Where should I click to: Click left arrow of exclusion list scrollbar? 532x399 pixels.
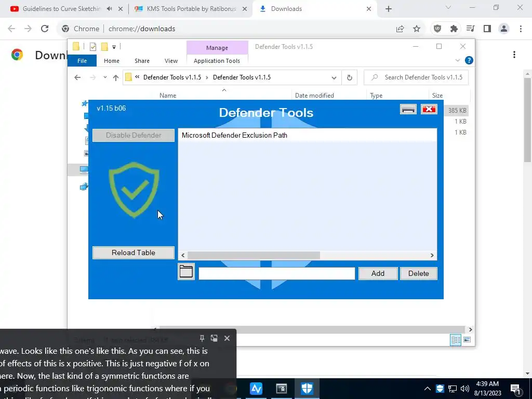coord(183,256)
